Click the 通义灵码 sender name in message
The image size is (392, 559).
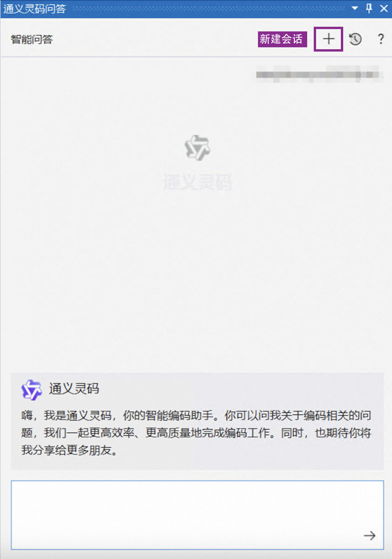[74, 388]
